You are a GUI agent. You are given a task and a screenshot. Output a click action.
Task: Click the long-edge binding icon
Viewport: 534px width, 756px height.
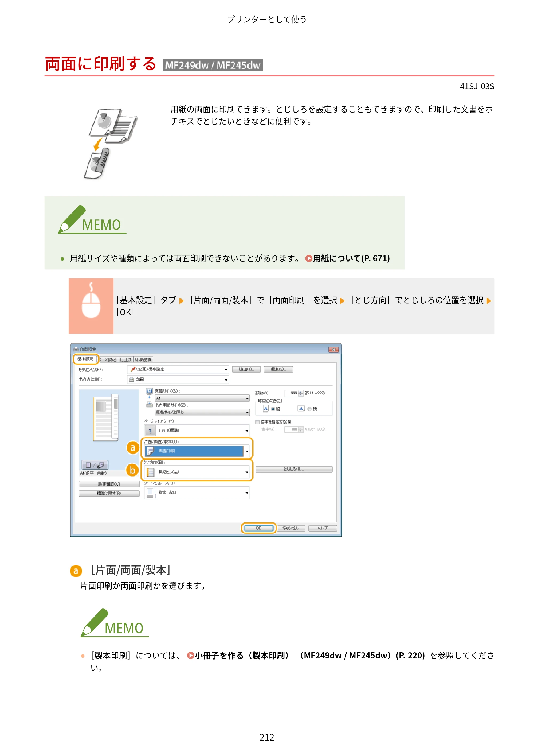coord(150,472)
